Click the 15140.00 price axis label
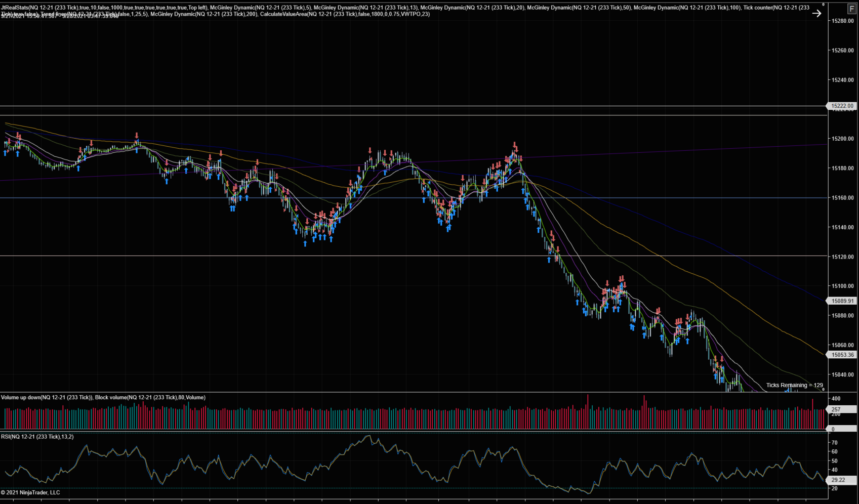 click(x=843, y=227)
